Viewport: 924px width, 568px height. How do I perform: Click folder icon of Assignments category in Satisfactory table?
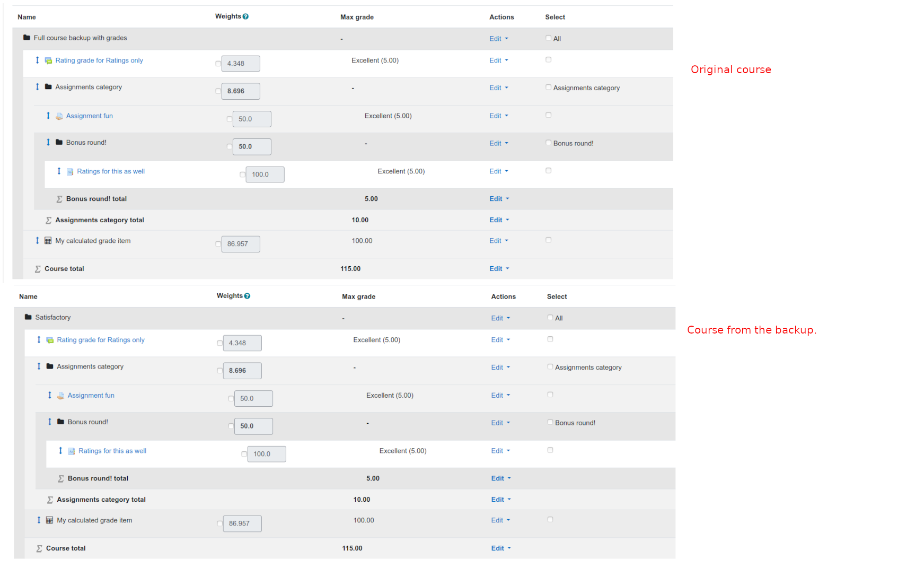coord(50,366)
